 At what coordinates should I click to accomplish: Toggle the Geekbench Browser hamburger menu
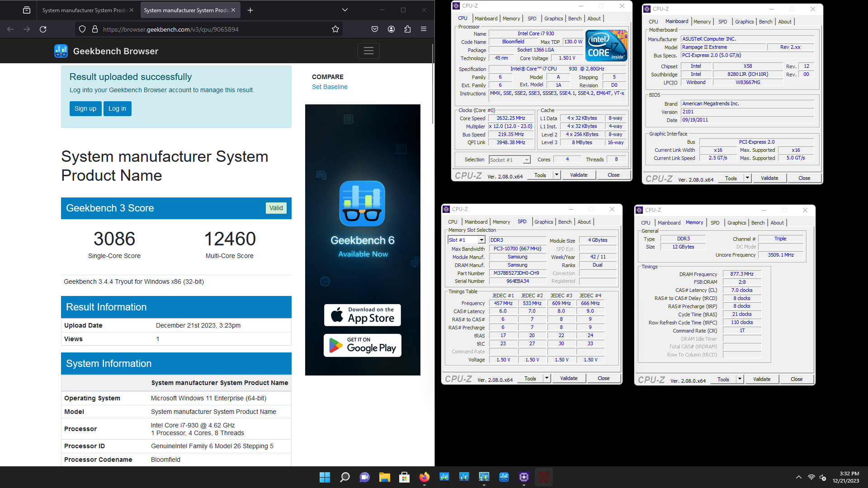coord(368,51)
